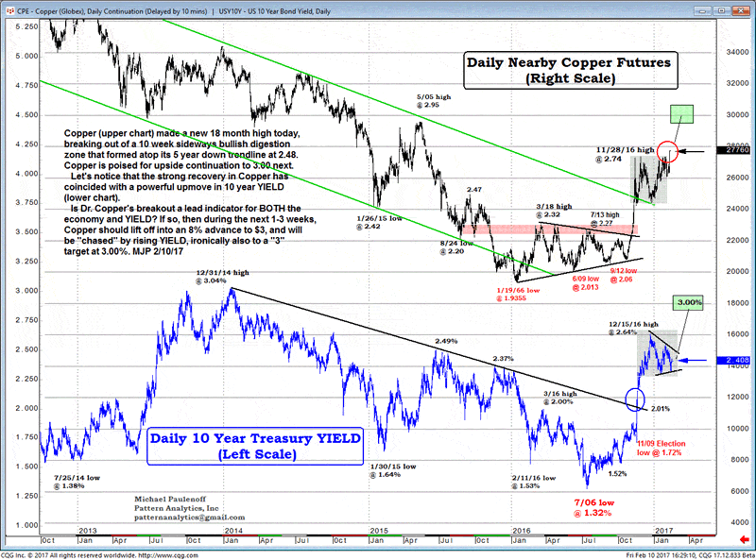
Task: Click the 11/09 Election low @ 1.72% annotation
Action: (661, 448)
